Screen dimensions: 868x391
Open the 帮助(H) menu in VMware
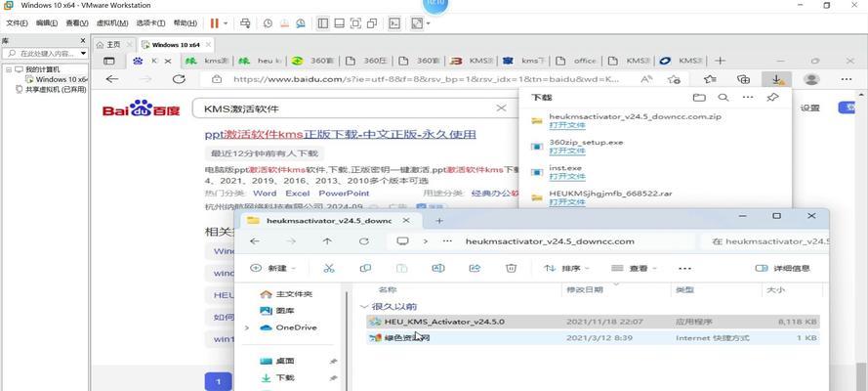(x=185, y=23)
